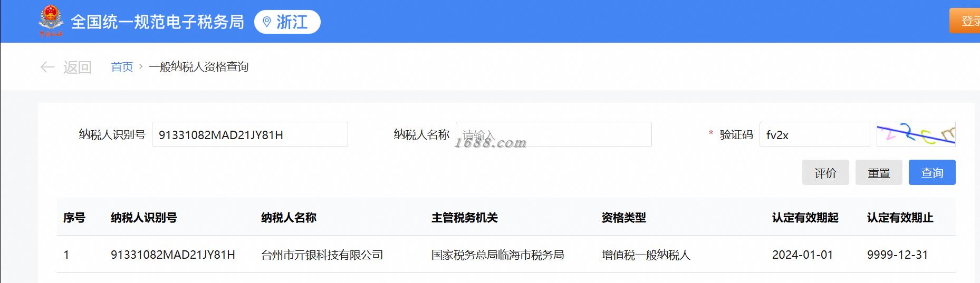Click the 纳税人识别号 column header

click(144, 218)
